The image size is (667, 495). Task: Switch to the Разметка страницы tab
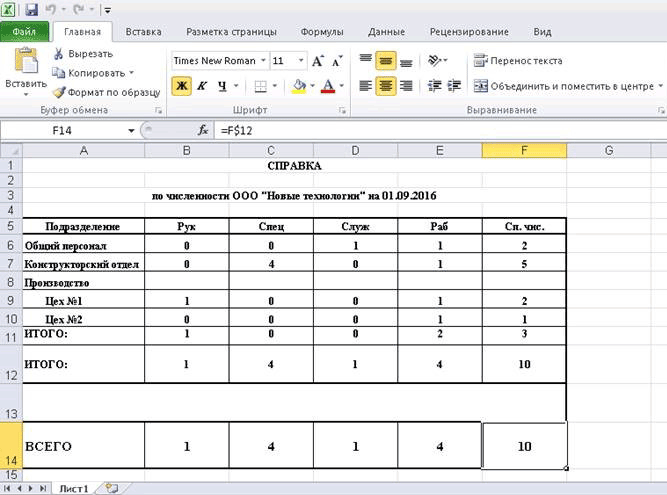pos(231,32)
